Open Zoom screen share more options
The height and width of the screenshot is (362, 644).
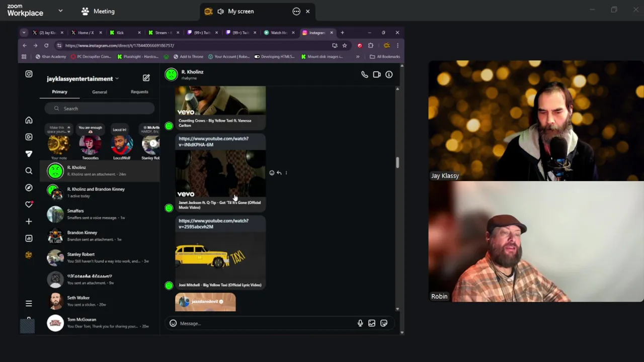[x=296, y=11]
